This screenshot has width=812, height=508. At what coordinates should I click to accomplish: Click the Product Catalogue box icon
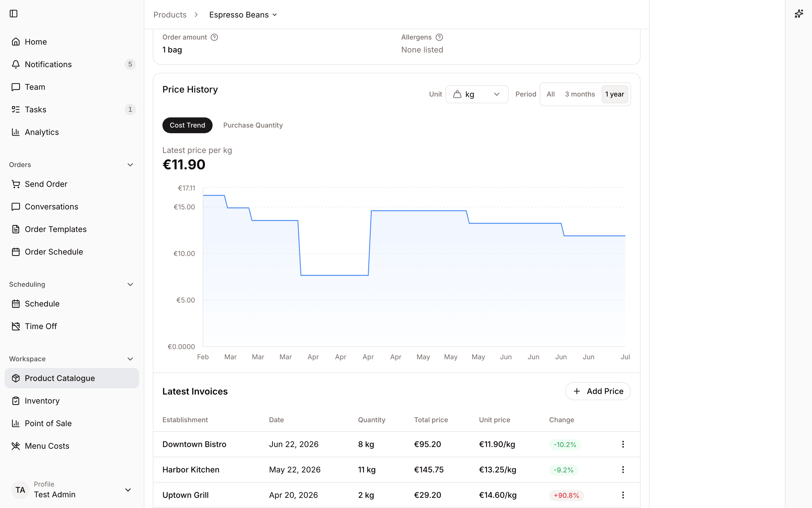(x=16, y=378)
